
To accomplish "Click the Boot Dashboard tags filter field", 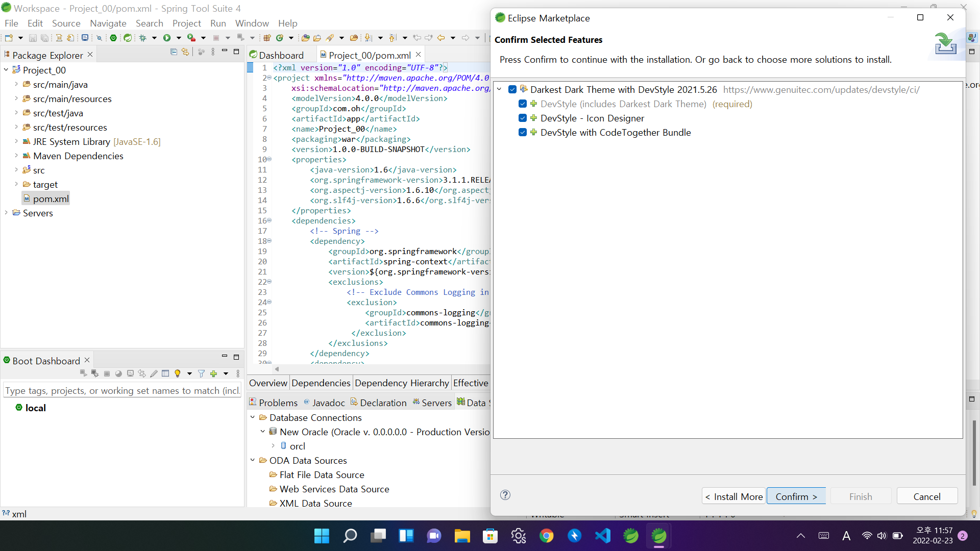I will point(121,391).
